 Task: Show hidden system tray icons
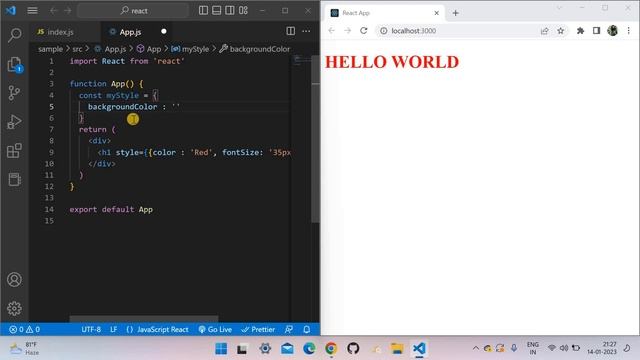click(x=476, y=348)
